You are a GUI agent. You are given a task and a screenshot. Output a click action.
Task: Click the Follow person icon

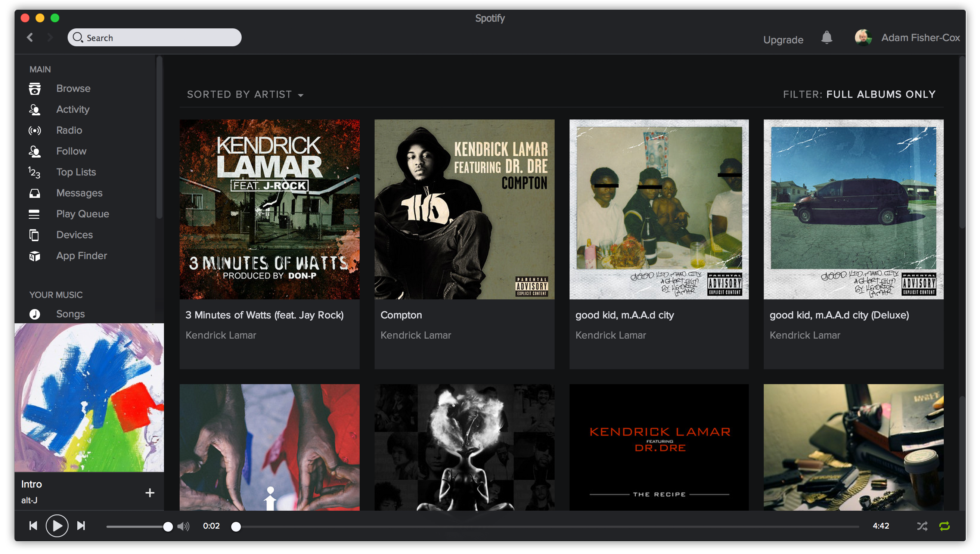(35, 152)
